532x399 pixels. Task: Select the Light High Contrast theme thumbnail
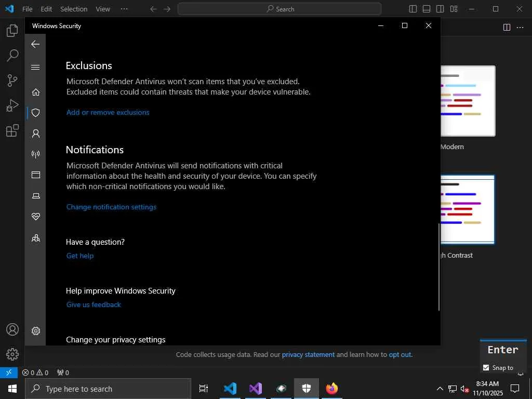click(x=468, y=210)
